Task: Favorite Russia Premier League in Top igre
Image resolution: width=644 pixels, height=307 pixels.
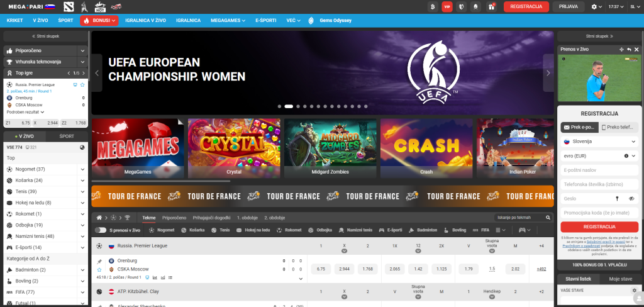Action: click(82, 85)
